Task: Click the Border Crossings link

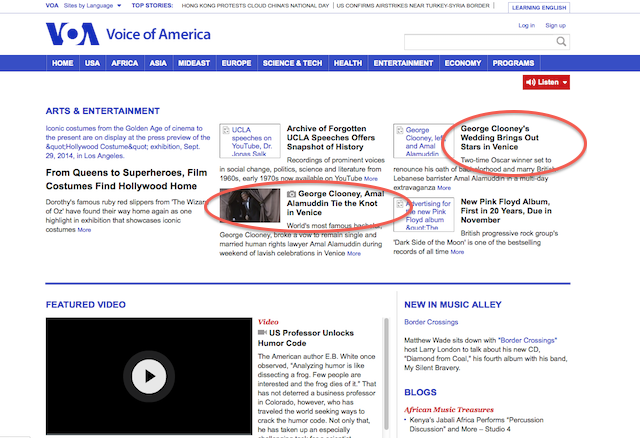Action: click(431, 322)
